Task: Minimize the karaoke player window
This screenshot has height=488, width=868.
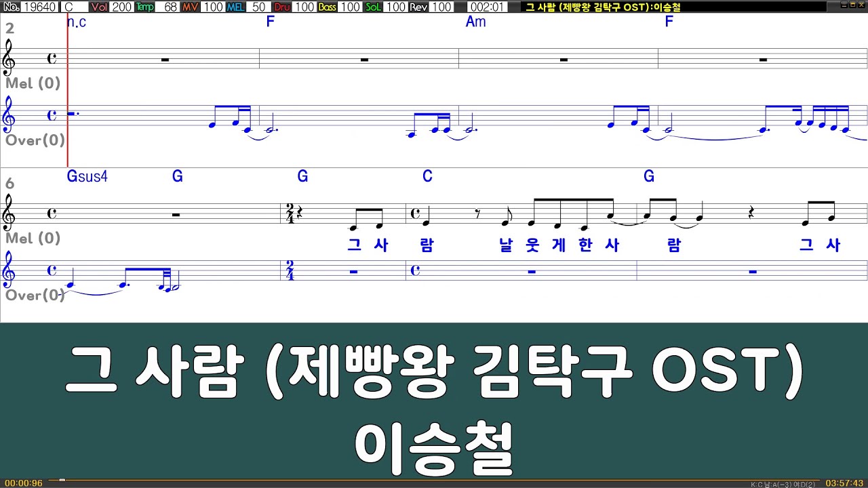Action: 844,5
